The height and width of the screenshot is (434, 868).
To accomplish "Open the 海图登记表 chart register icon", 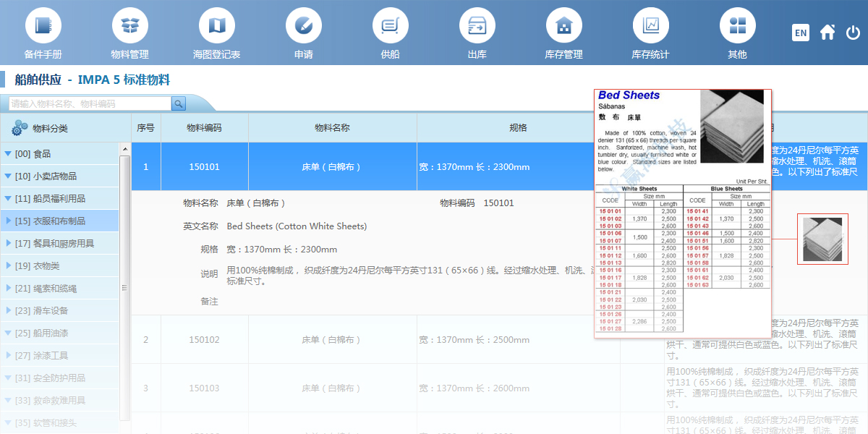I will [216, 25].
